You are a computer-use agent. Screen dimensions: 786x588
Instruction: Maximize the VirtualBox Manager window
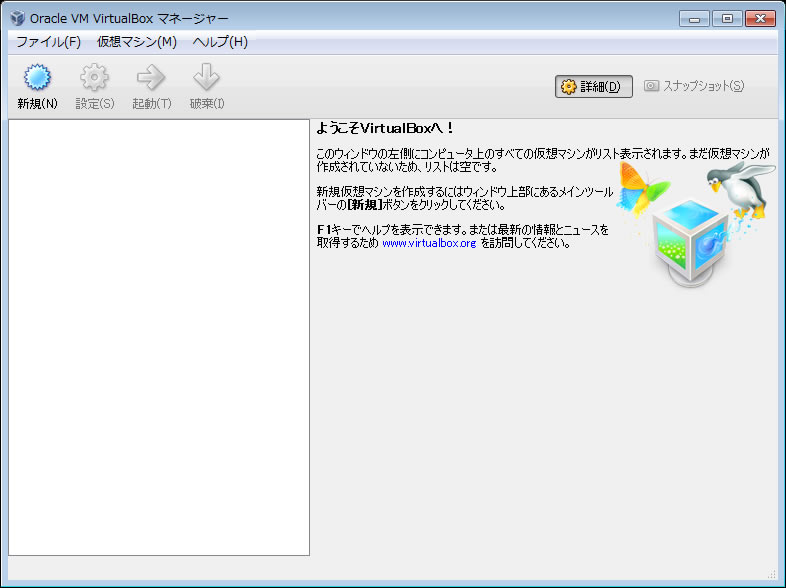coord(727,19)
